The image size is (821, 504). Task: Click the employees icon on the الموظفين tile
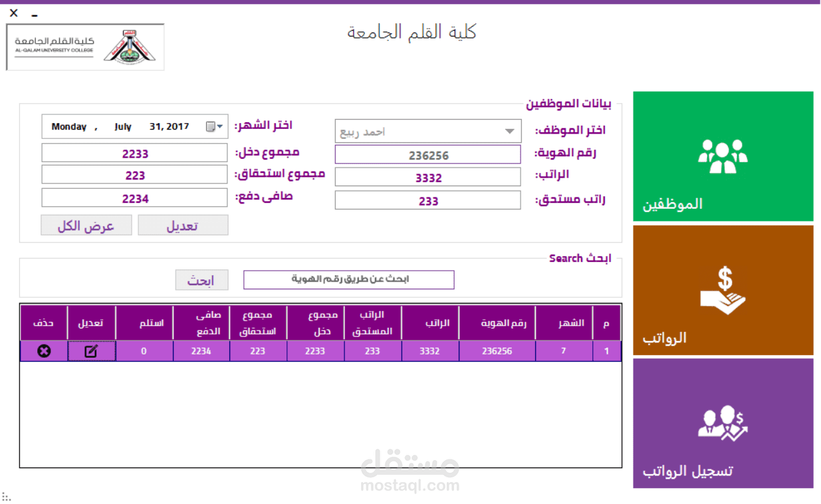click(x=723, y=157)
